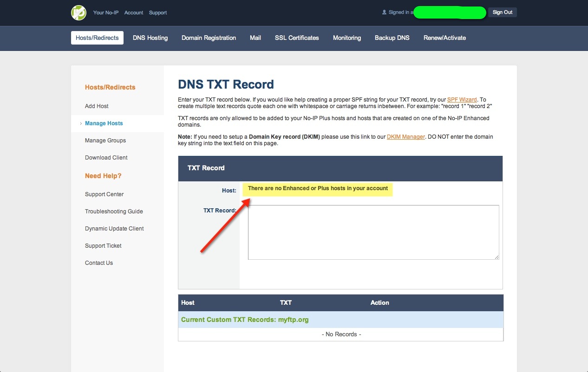
Task: Switch to the DNS Hosting tab
Action: 150,38
